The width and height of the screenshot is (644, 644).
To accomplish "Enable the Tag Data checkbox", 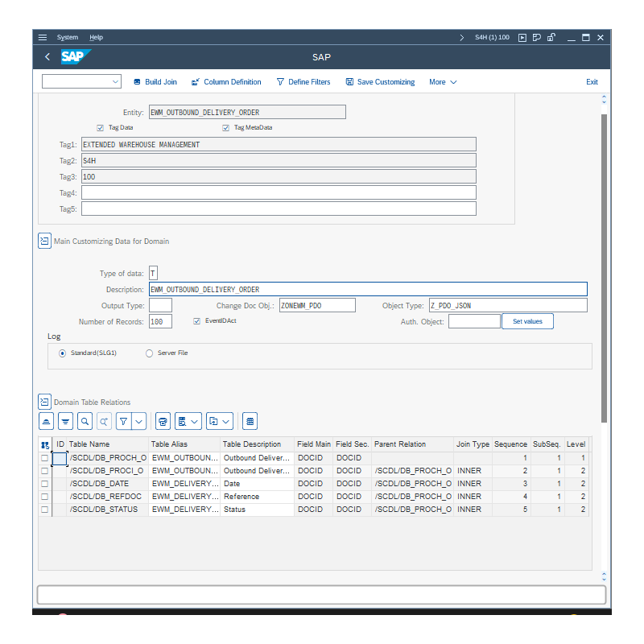I will pos(101,127).
